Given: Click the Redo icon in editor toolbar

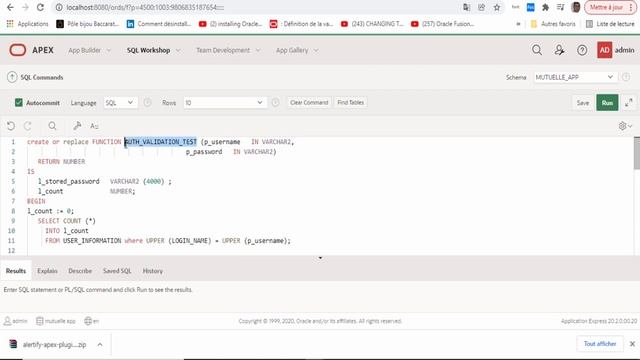Looking at the screenshot, I should (27, 126).
